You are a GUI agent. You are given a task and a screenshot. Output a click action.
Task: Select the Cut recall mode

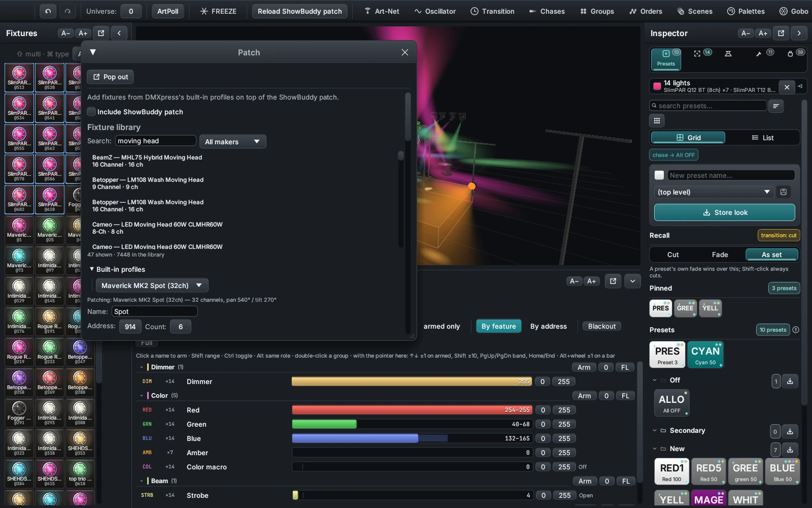[x=673, y=255]
